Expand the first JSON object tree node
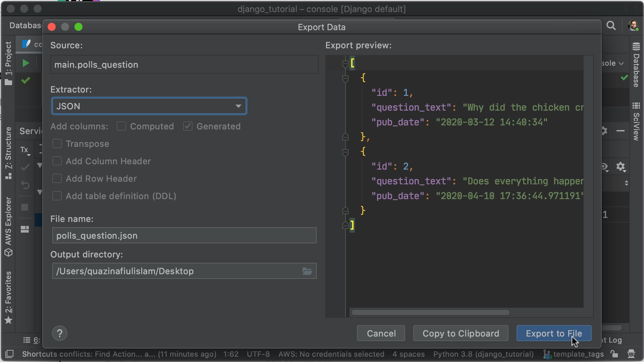644x362 pixels. click(x=345, y=78)
